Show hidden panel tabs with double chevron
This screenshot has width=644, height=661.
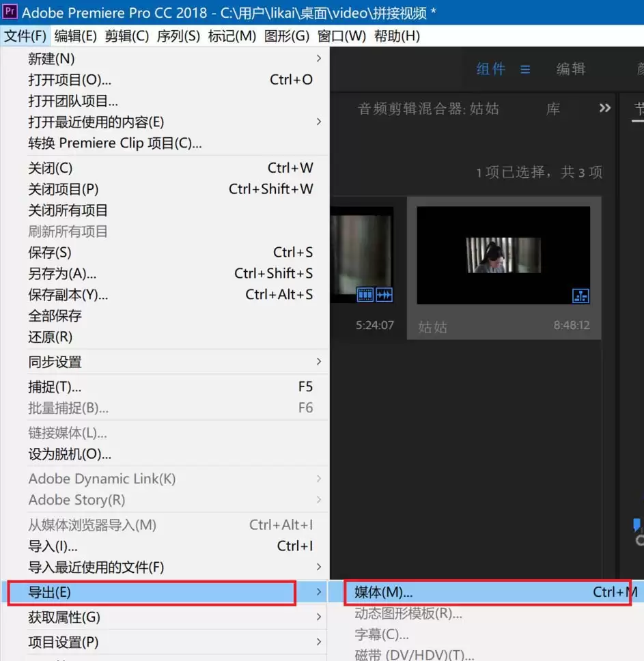pos(605,108)
